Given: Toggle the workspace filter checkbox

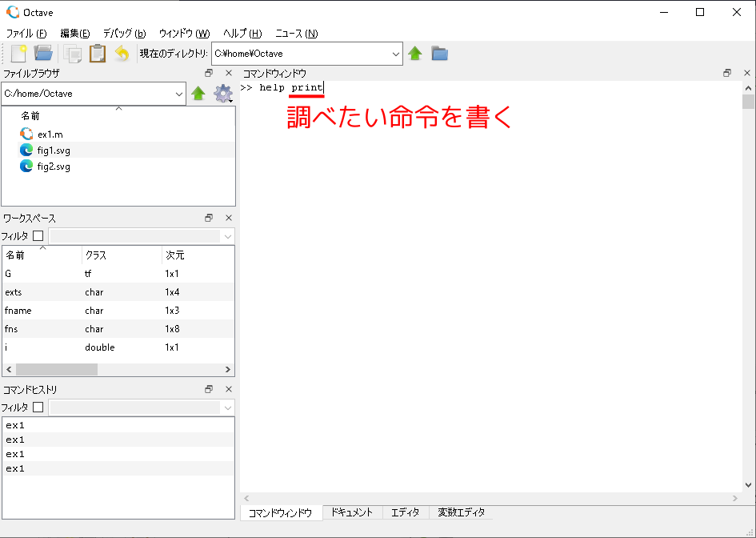Looking at the screenshot, I should pos(38,236).
